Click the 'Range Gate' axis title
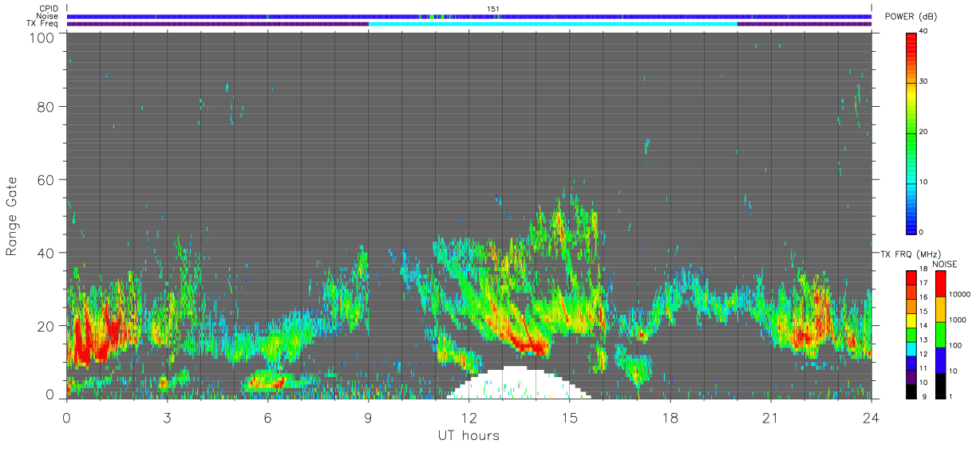This screenshot has height=452, width=980. click(12, 216)
